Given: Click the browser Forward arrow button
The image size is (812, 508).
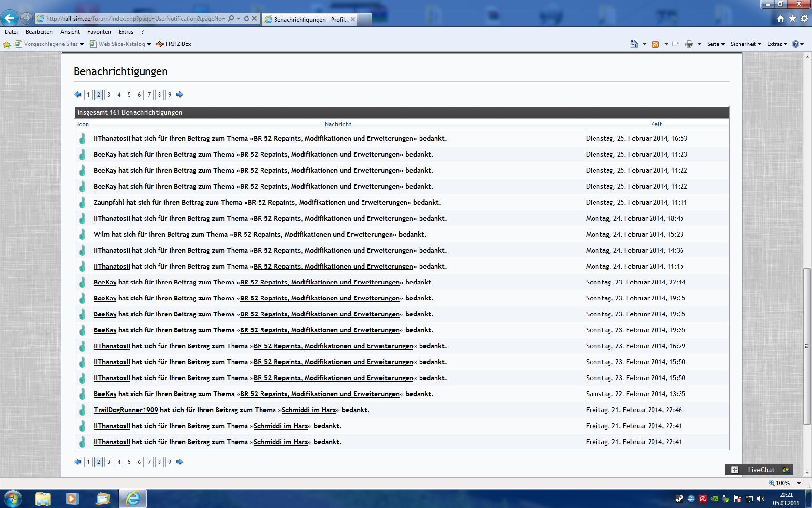Looking at the screenshot, I should 27,18.
